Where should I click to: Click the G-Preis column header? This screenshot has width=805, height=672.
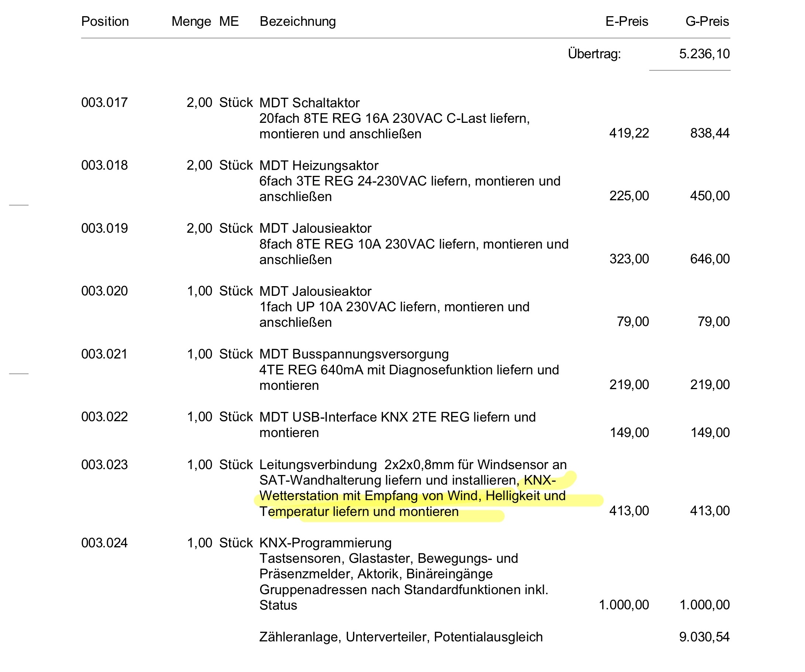[707, 21]
